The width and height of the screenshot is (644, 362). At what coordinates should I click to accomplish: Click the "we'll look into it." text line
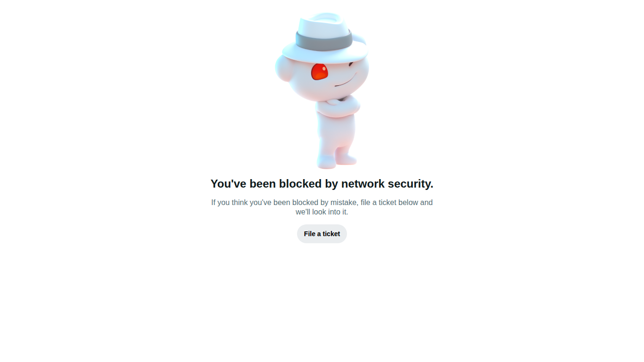tap(322, 212)
